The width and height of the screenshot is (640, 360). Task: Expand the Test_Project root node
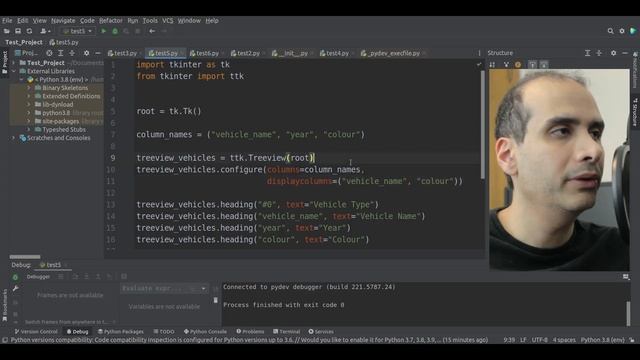(14, 63)
